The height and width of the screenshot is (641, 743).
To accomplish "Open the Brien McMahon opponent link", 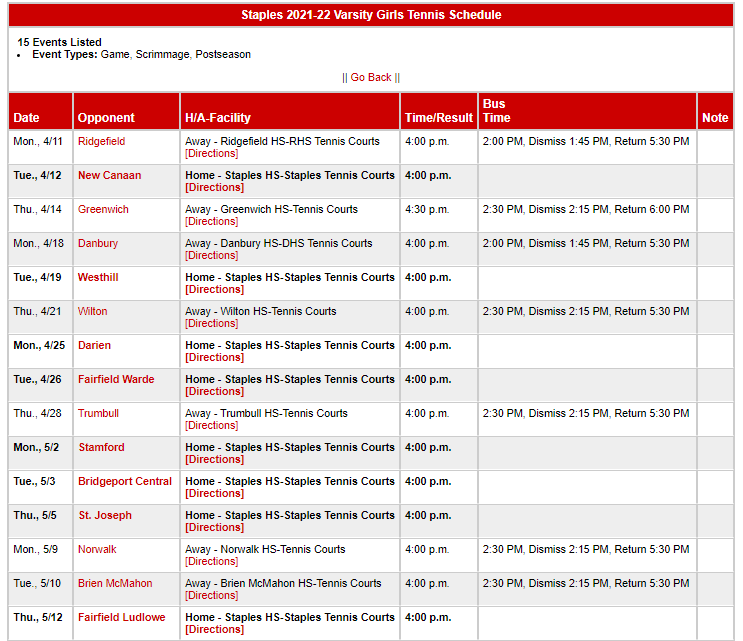I will coord(115,584).
